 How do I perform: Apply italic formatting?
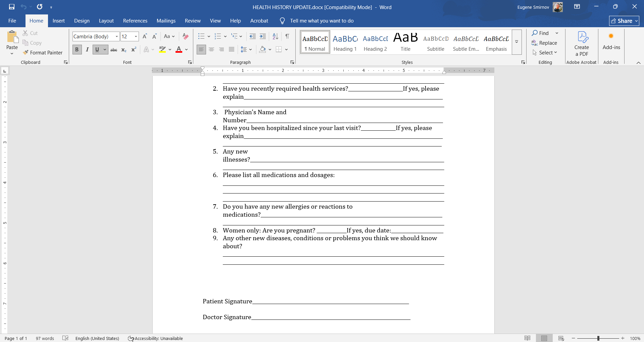[x=87, y=49]
